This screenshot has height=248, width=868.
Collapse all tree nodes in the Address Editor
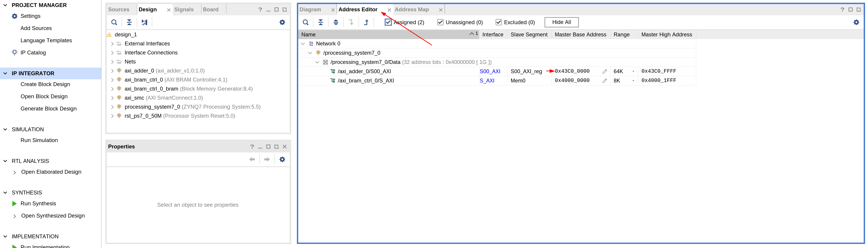[320, 22]
